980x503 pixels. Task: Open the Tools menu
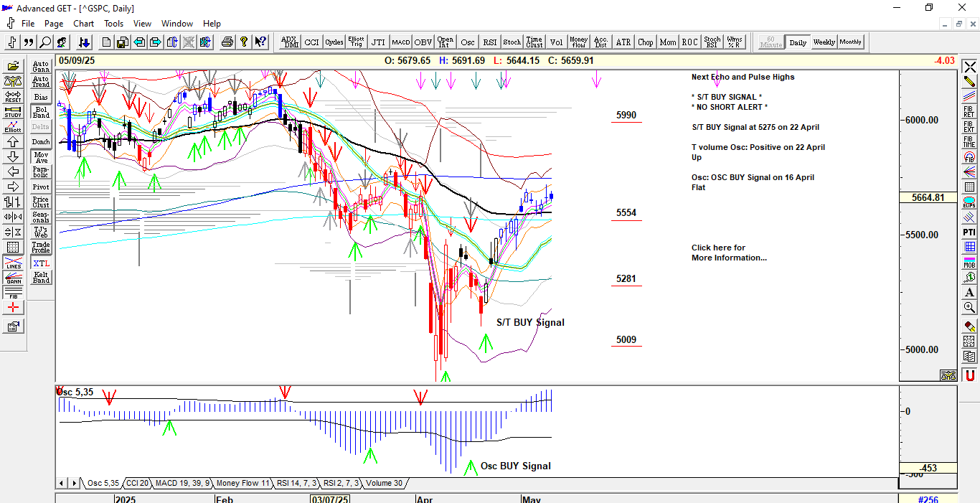[x=113, y=23]
